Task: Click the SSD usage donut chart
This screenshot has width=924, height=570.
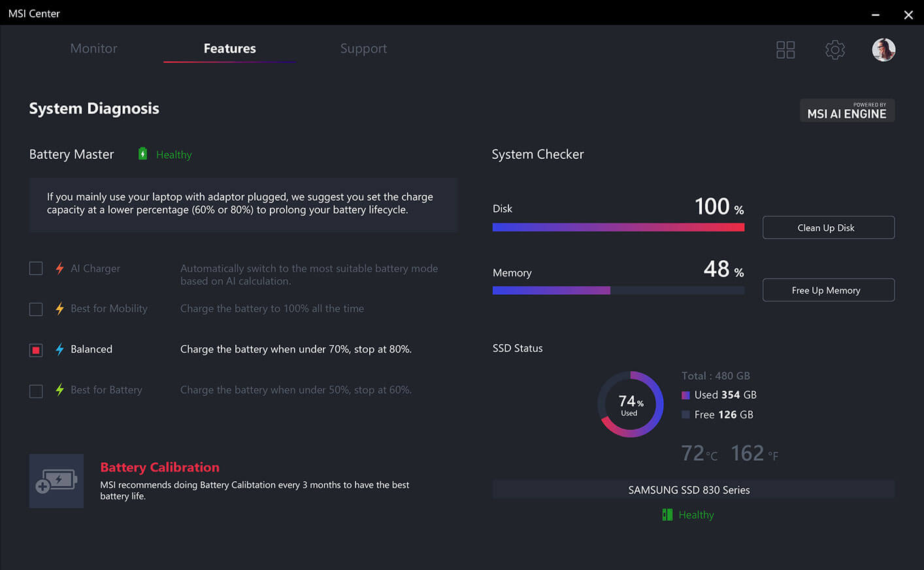Action: [631, 405]
